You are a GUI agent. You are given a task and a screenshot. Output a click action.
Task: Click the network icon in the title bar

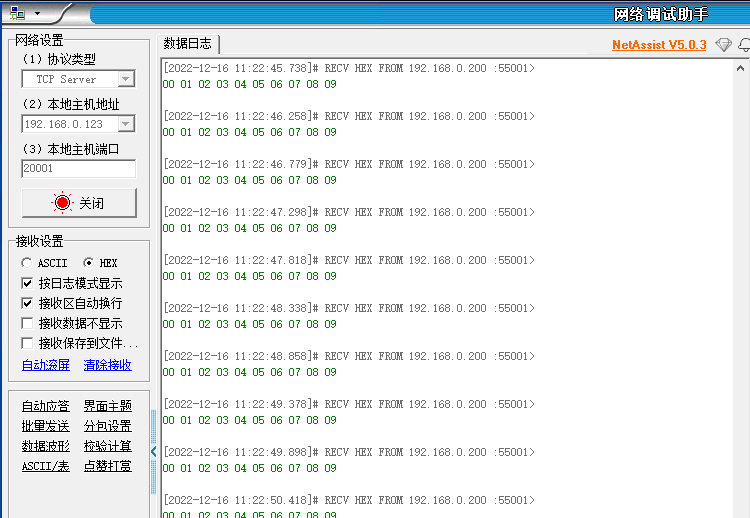(x=17, y=13)
